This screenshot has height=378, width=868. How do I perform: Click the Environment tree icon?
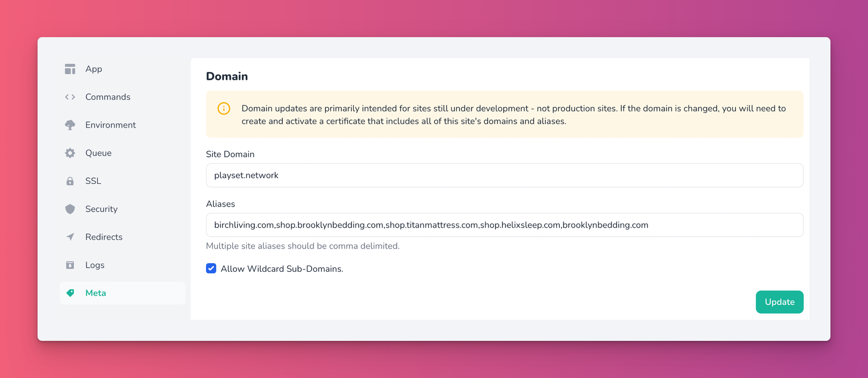pos(70,125)
